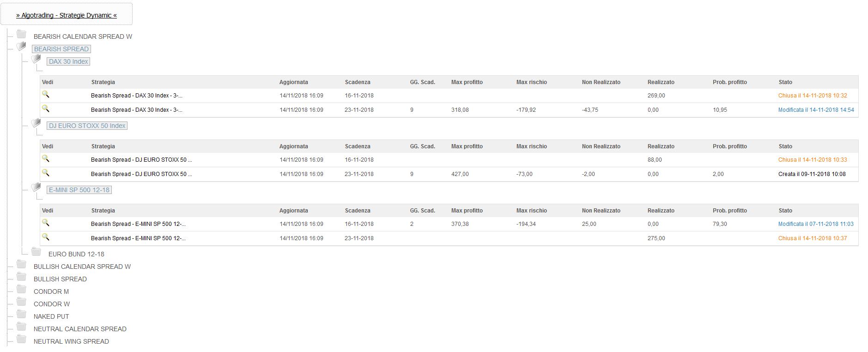Open magnifier for closed E-MINI SP 500 spread
Image resolution: width=868 pixels, height=352 pixels.
pyautogui.click(x=46, y=237)
